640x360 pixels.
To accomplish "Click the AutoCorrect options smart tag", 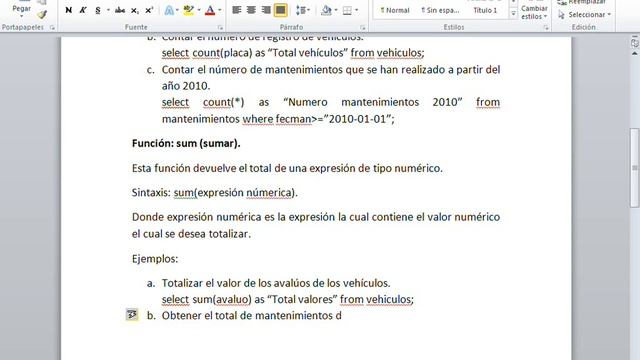I will (x=131, y=315).
